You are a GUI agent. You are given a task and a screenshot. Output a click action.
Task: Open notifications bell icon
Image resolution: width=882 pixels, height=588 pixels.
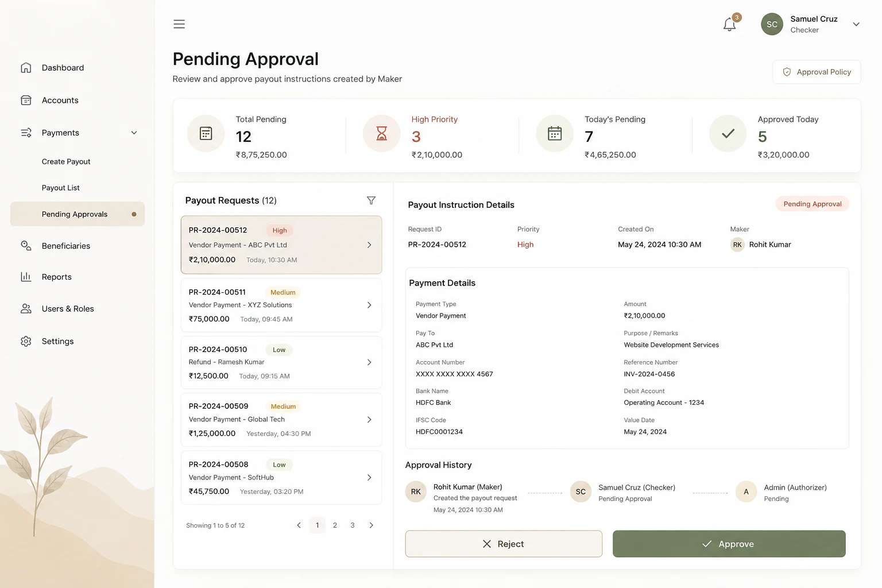click(x=729, y=24)
